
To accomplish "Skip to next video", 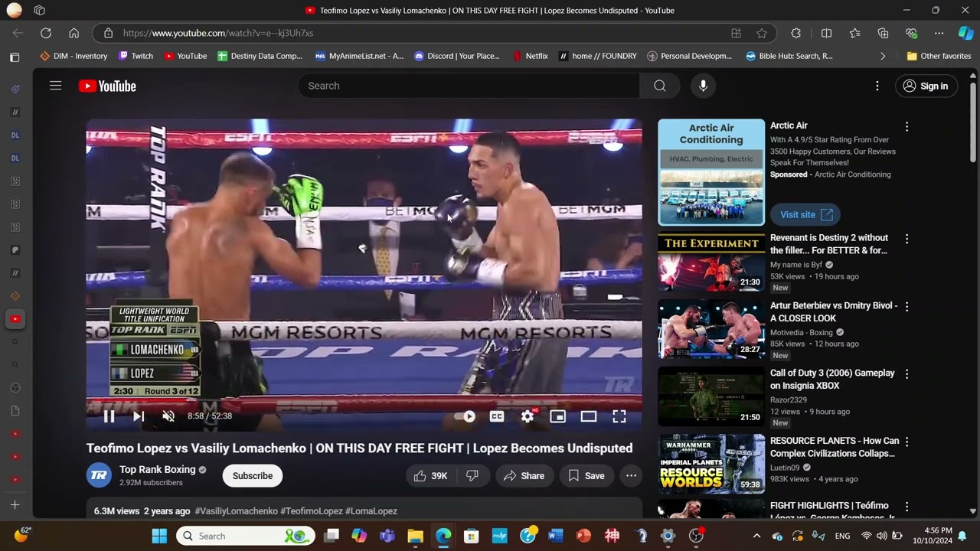I will (139, 416).
